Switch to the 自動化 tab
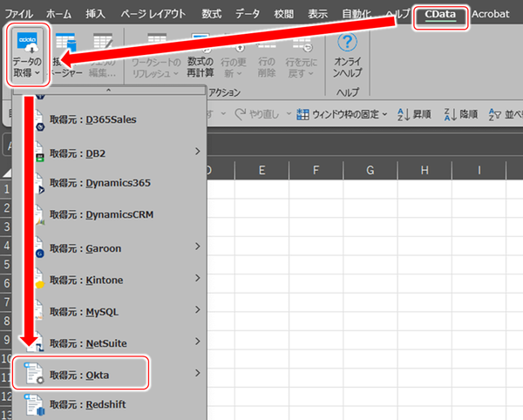This screenshot has height=420, width=523. [357, 14]
